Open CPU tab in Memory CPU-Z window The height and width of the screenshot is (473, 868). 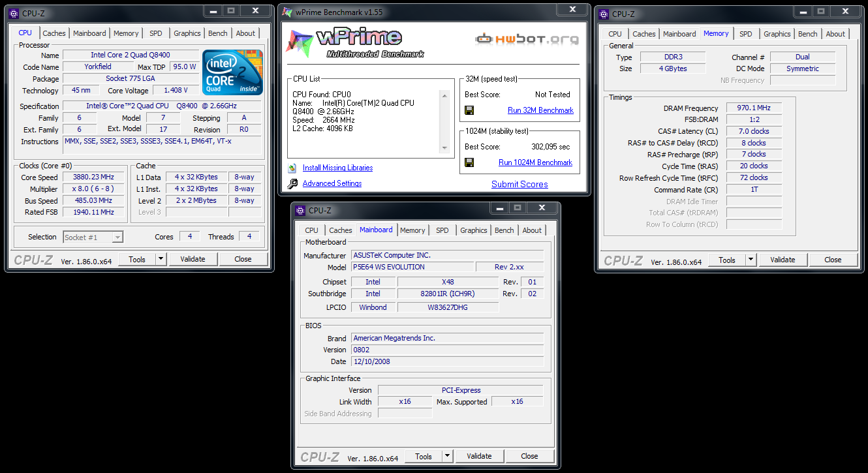(615, 34)
